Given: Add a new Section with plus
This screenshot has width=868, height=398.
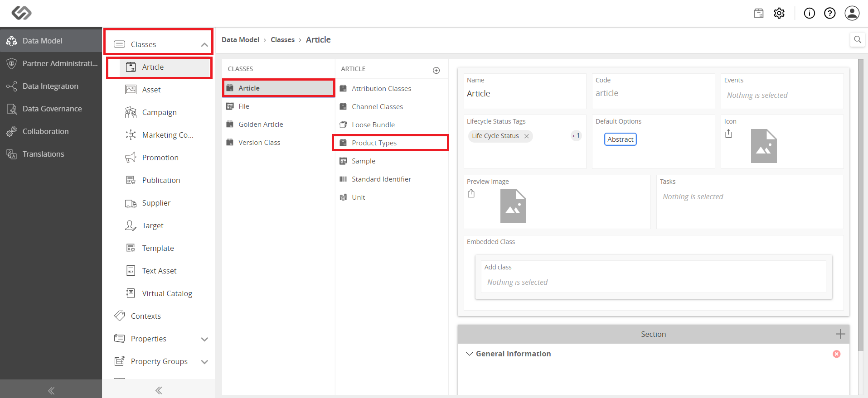Looking at the screenshot, I should [x=840, y=334].
